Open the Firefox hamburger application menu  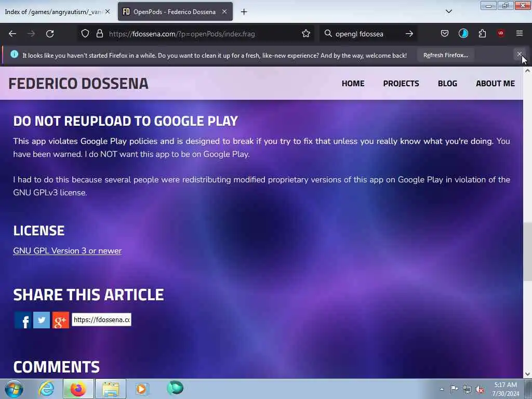click(x=520, y=33)
